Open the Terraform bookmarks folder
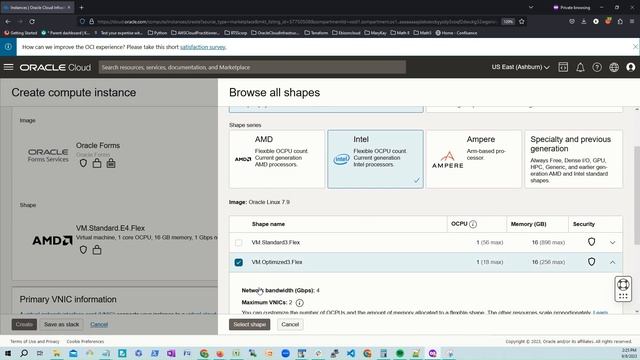The image size is (640, 360). 316,33
